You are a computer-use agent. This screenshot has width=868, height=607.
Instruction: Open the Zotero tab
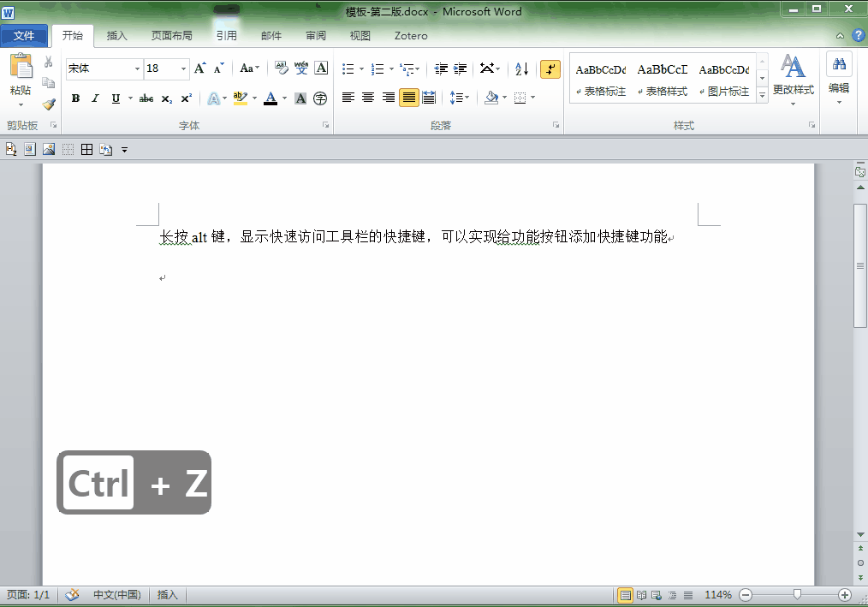pyautogui.click(x=410, y=36)
